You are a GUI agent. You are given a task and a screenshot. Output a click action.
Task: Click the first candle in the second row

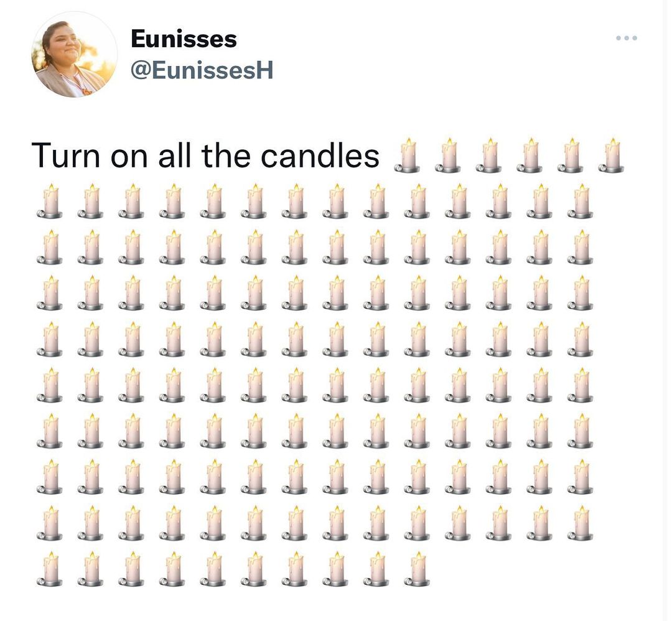(x=50, y=202)
